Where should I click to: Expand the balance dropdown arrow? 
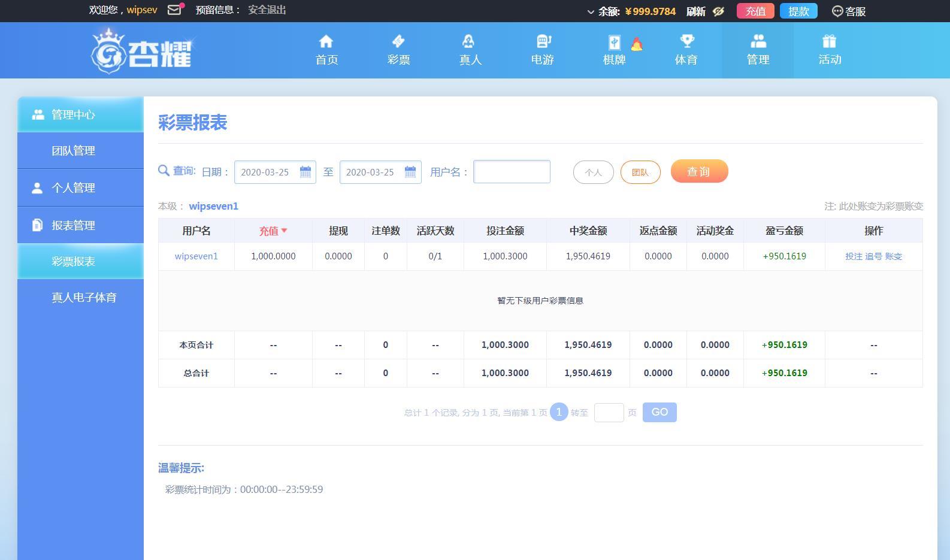point(591,12)
